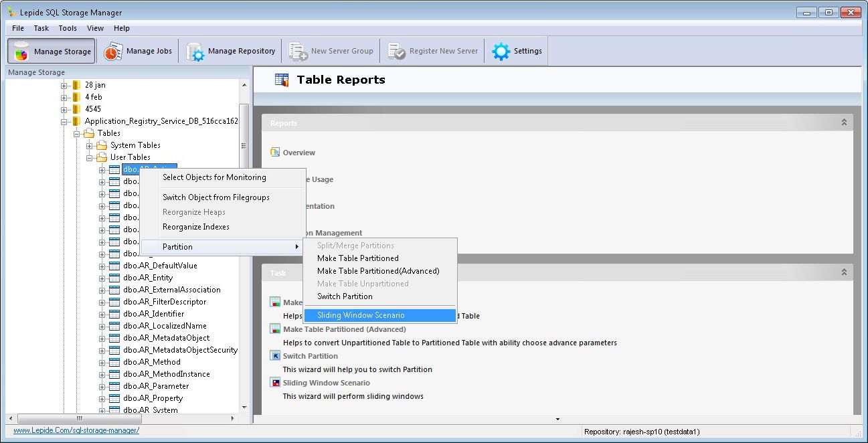Click the Overview report icon
This screenshot has height=443, width=868.
(x=274, y=152)
